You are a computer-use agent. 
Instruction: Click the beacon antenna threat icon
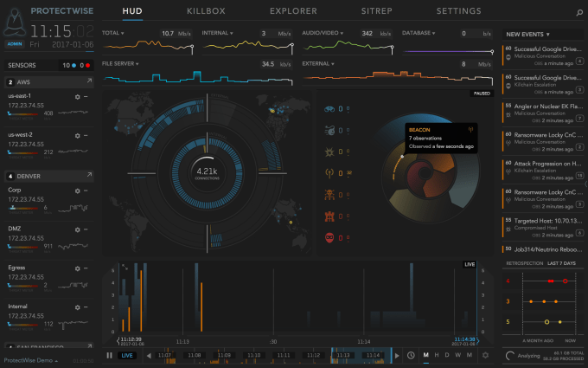tap(329, 173)
